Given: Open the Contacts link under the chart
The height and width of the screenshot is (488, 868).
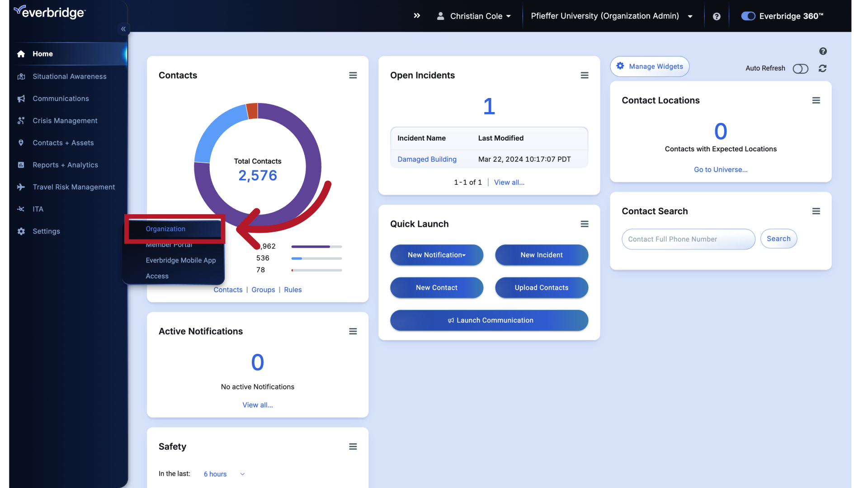Looking at the screenshot, I should point(228,290).
